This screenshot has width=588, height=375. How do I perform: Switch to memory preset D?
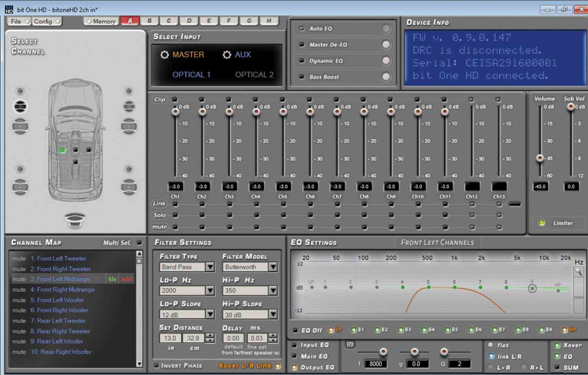(189, 21)
